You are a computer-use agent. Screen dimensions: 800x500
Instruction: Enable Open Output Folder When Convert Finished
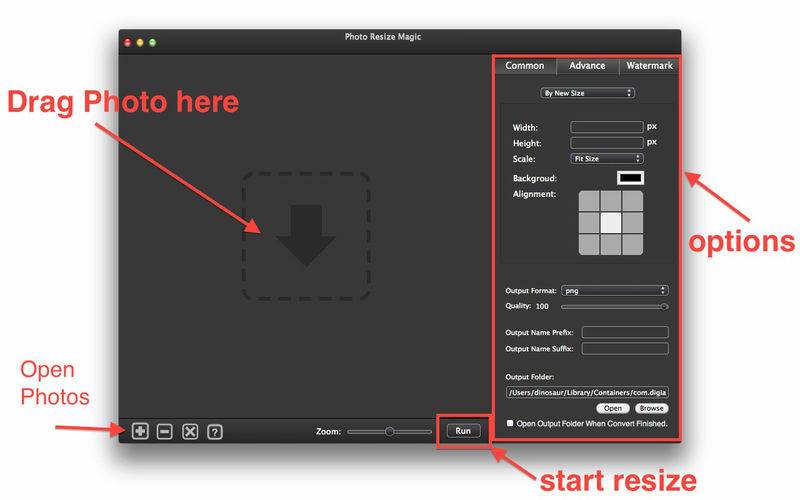(510, 423)
